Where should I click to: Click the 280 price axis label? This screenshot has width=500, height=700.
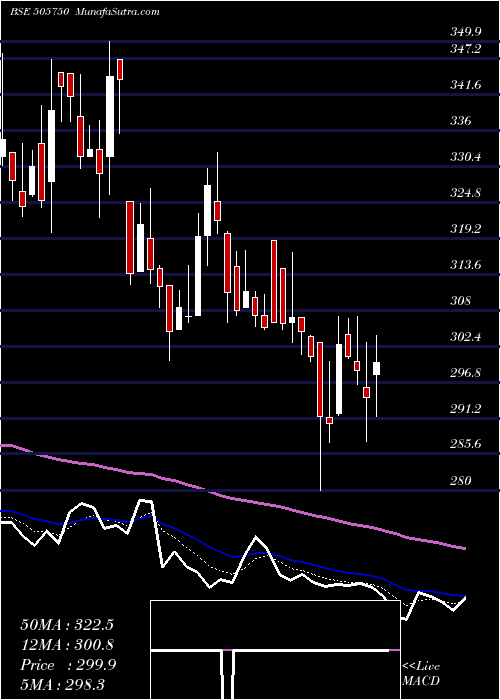tap(461, 481)
